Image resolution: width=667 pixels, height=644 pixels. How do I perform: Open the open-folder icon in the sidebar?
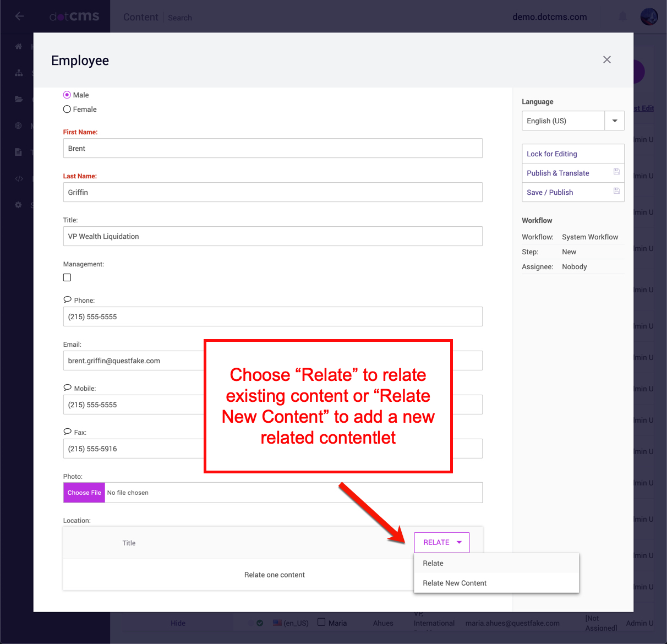[x=19, y=99]
